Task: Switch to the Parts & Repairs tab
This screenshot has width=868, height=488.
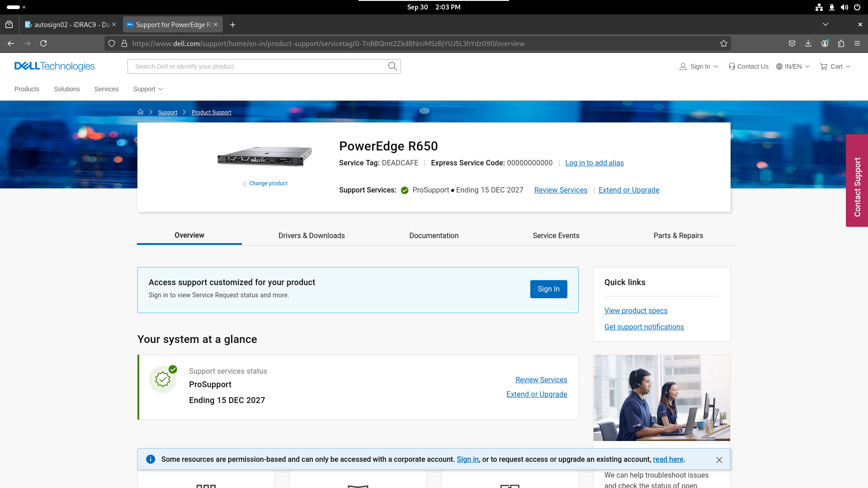Action: pos(678,235)
